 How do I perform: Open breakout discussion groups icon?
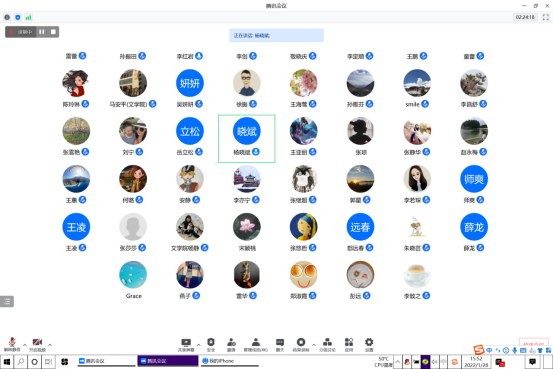tap(327, 345)
